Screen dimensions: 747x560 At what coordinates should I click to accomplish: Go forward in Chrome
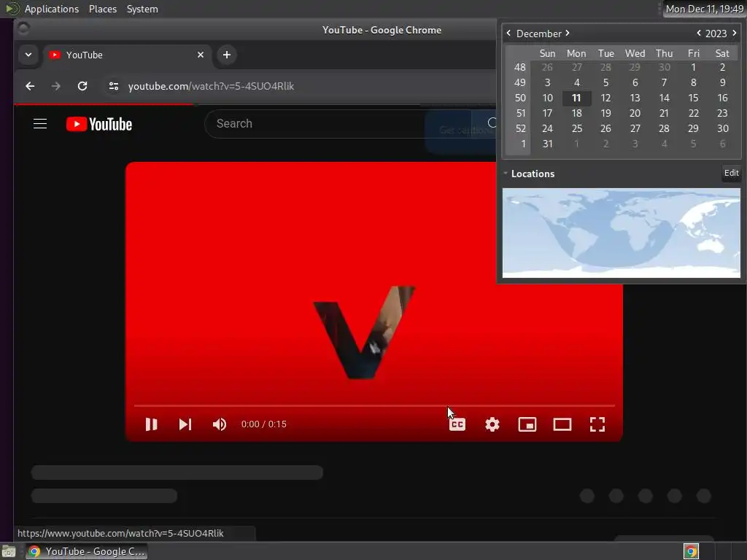56,86
